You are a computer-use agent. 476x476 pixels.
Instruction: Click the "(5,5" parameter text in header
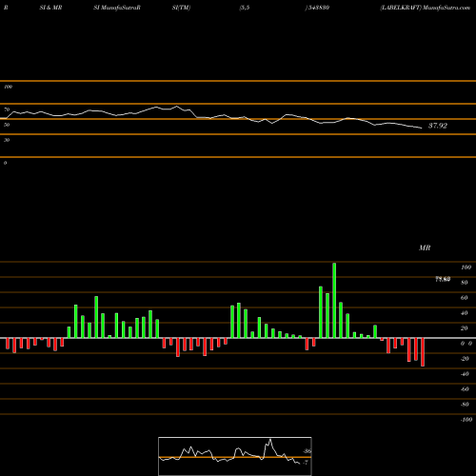click(x=244, y=8)
